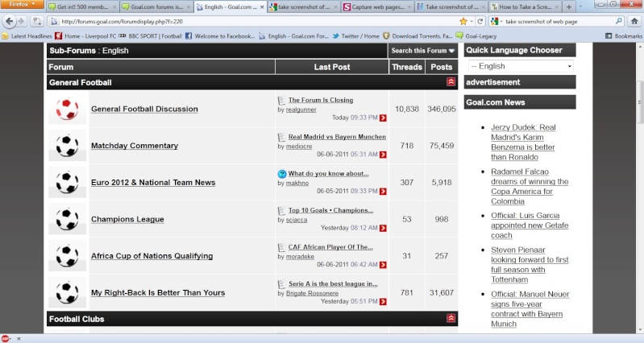
Task: Open the Champions League forum
Action: point(127,219)
